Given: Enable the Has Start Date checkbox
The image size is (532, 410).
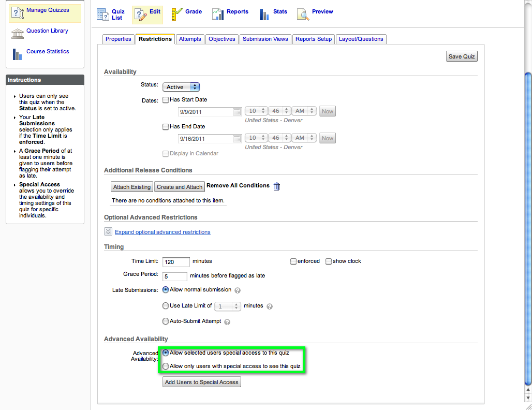Looking at the screenshot, I should (x=166, y=100).
